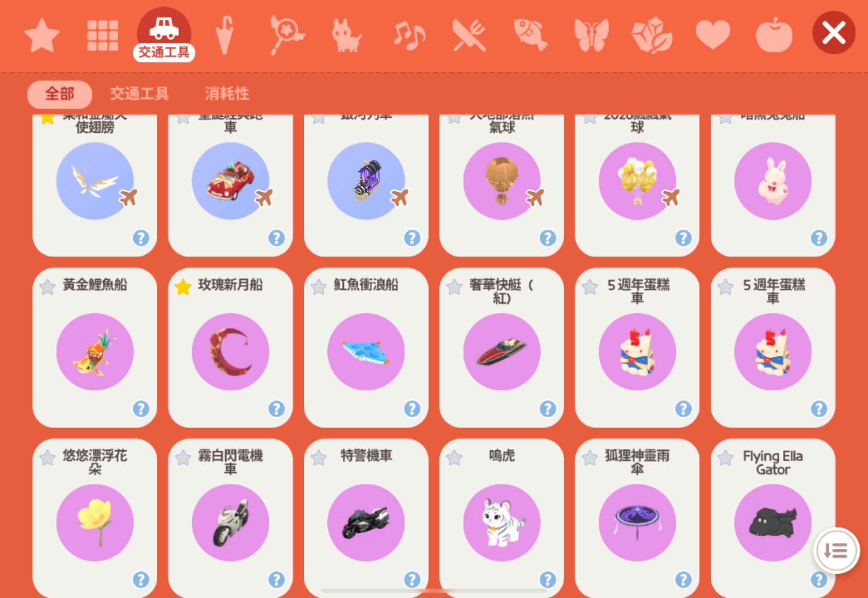The width and height of the screenshot is (868, 598).
Task: Switch to the 消耗性 tab
Action: click(227, 94)
